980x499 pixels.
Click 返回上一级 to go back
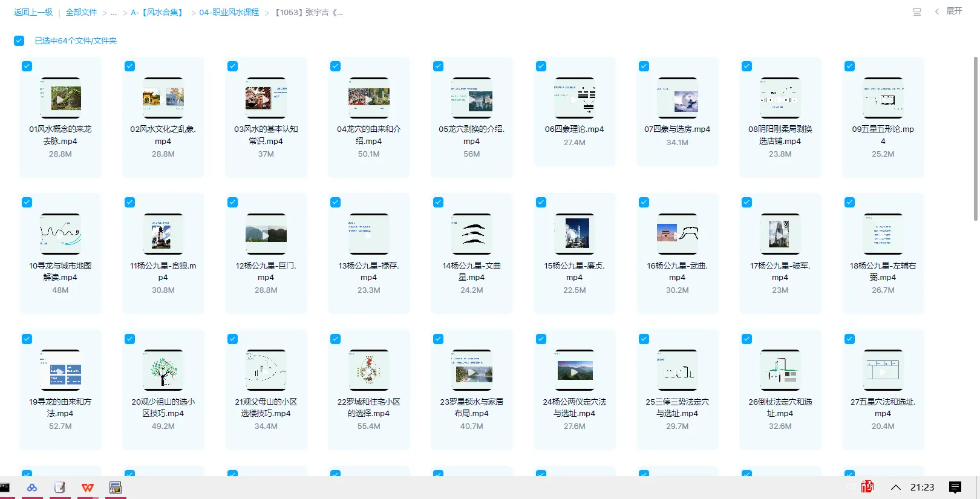(33, 13)
